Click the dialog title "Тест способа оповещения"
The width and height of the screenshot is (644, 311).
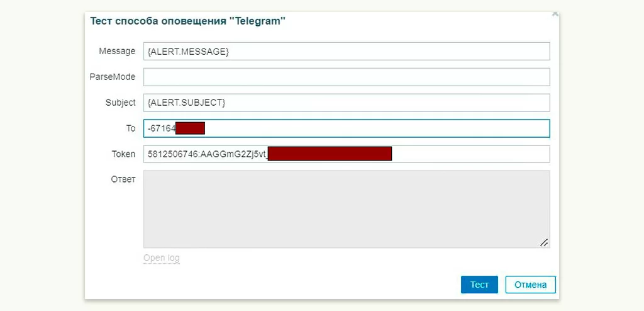point(188,21)
